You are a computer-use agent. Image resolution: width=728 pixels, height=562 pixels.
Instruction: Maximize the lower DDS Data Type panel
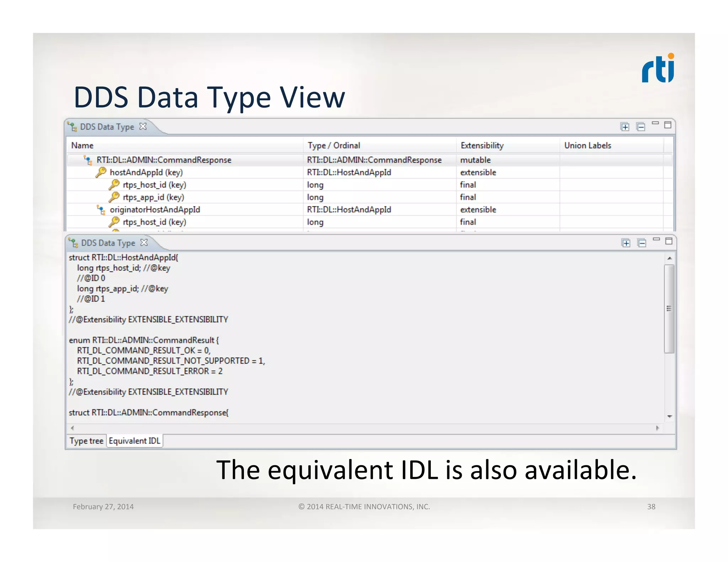tap(669, 241)
